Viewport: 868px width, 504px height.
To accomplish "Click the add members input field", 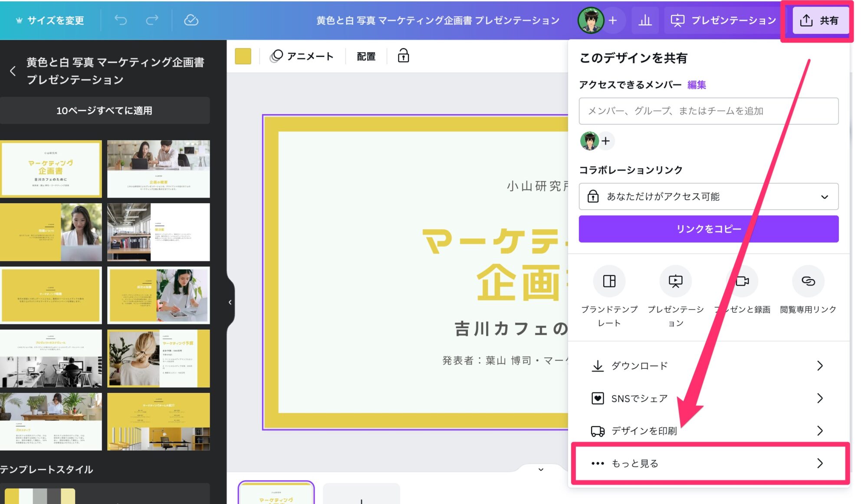I will click(708, 111).
